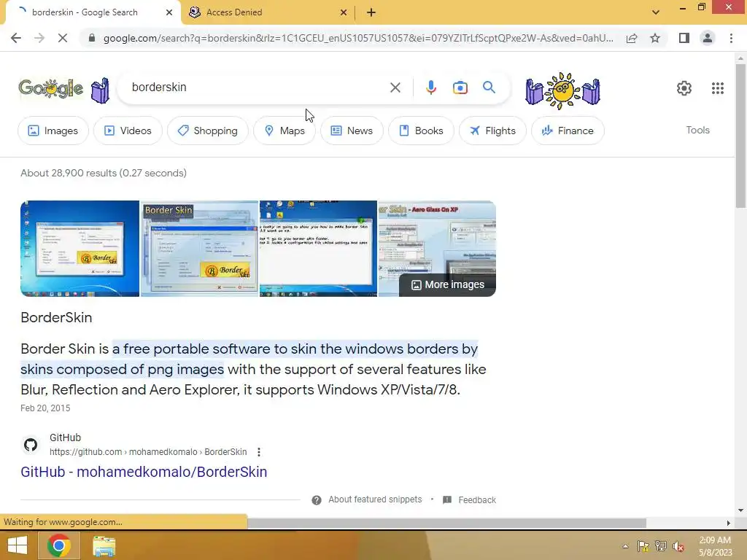Filter results by Flights

[x=492, y=131]
